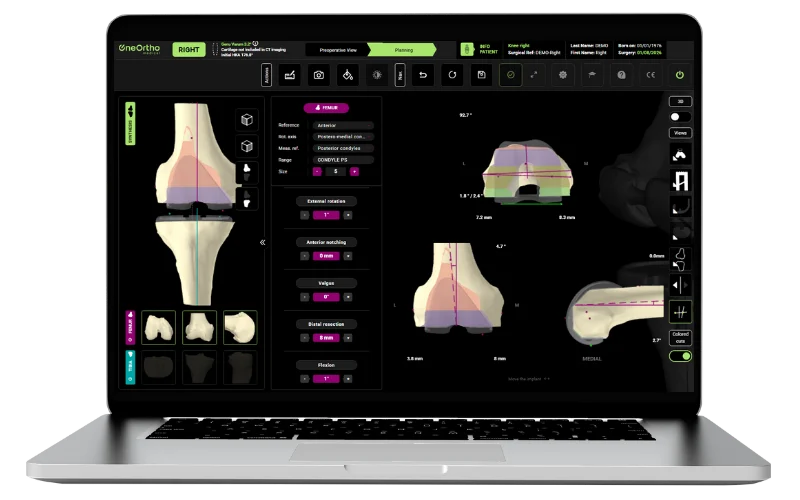
Task: Click the graduation cap training icon
Action: (592, 75)
